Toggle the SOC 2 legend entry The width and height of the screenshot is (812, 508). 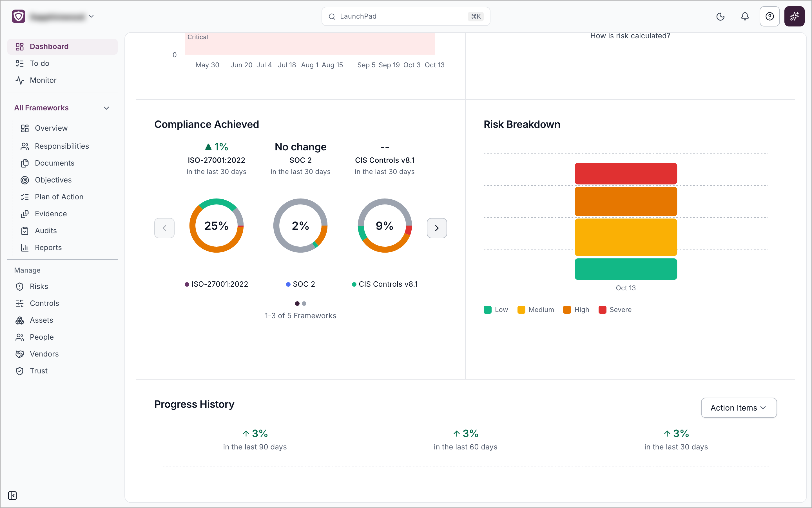coord(300,284)
